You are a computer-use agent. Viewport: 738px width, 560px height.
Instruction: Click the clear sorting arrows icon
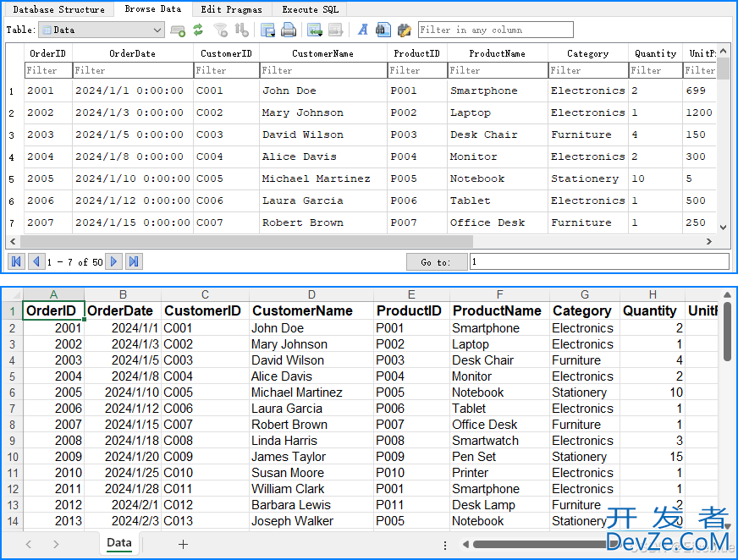point(241,30)
